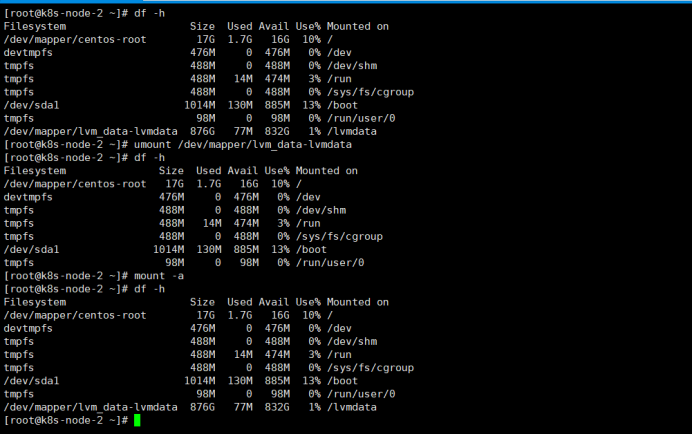Click /dev/mapper/centos-root in df output after umount
Image resolution: width=692 pixels, height=434 pixels.
point(75,184)
